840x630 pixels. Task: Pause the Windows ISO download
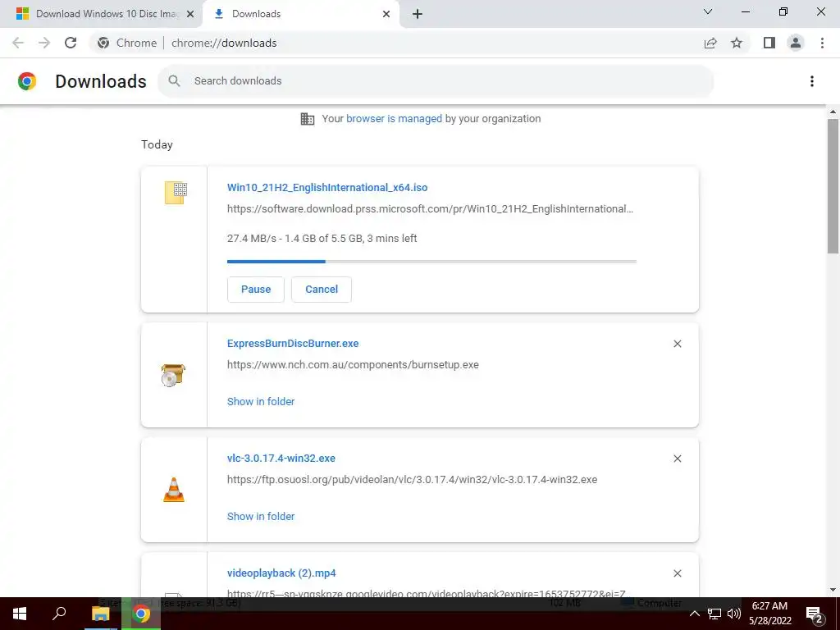click(256, 290)
